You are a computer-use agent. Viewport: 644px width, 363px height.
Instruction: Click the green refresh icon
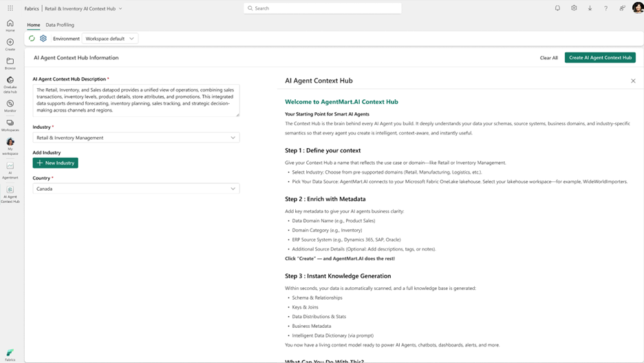(x=32, y=39)
